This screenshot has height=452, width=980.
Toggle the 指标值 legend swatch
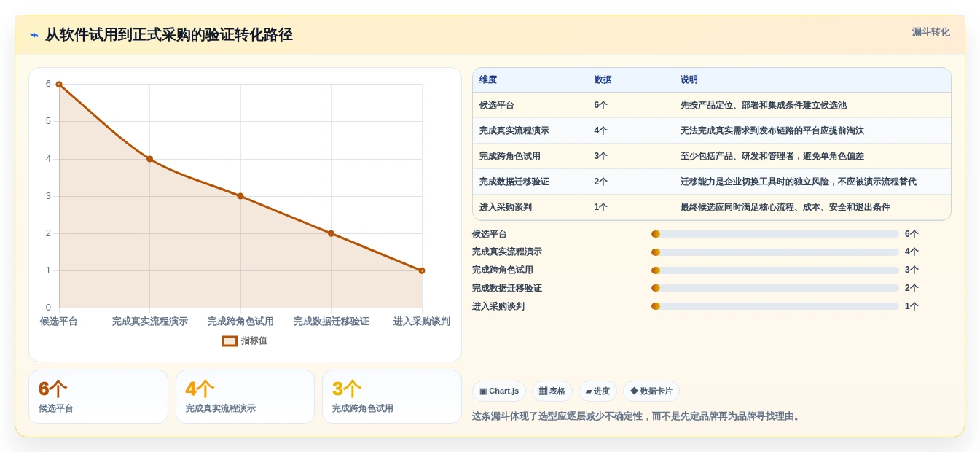[x=230, y=340]
